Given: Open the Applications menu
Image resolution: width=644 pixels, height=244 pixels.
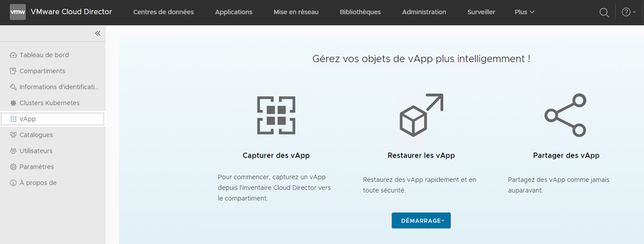Looking at the screenshot, I should point(234,13).
